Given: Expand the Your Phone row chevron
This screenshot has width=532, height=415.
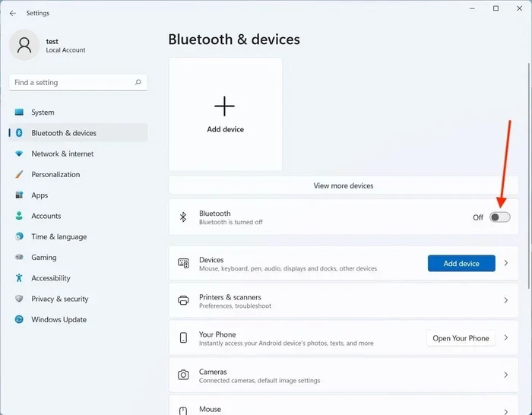Looking at the screenshot, I should point(506,337).
